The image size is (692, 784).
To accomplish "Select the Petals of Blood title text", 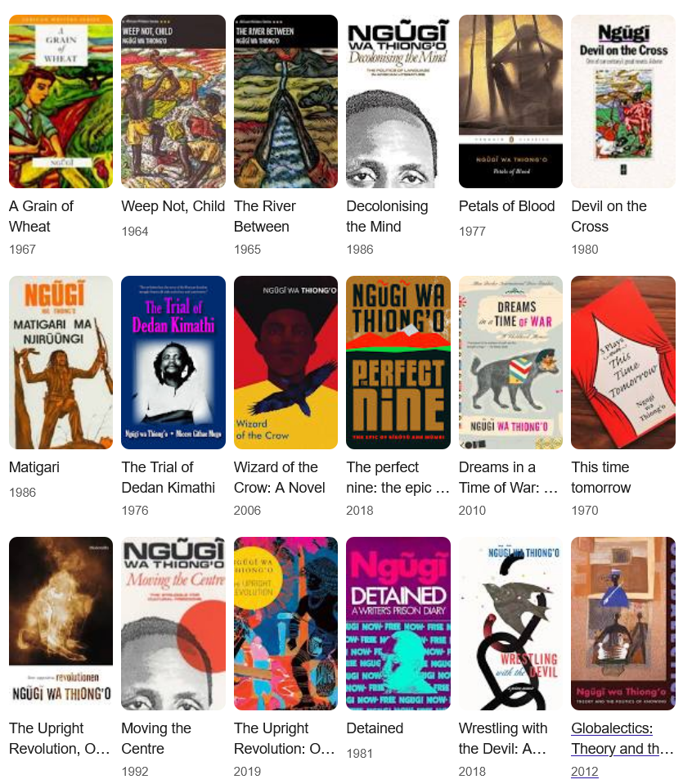I will 506,206.
